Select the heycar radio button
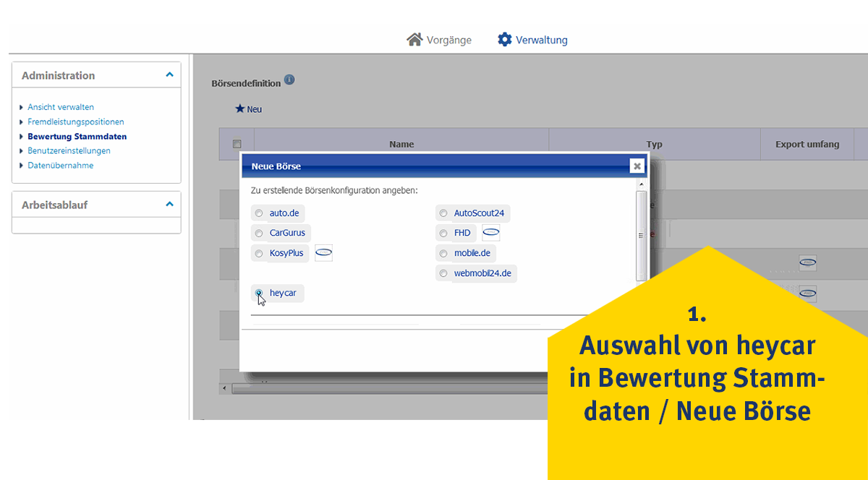 click(259, 293)
